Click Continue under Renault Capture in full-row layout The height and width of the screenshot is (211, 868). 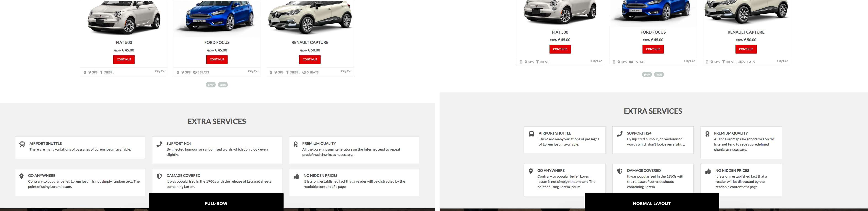[310, 60]
